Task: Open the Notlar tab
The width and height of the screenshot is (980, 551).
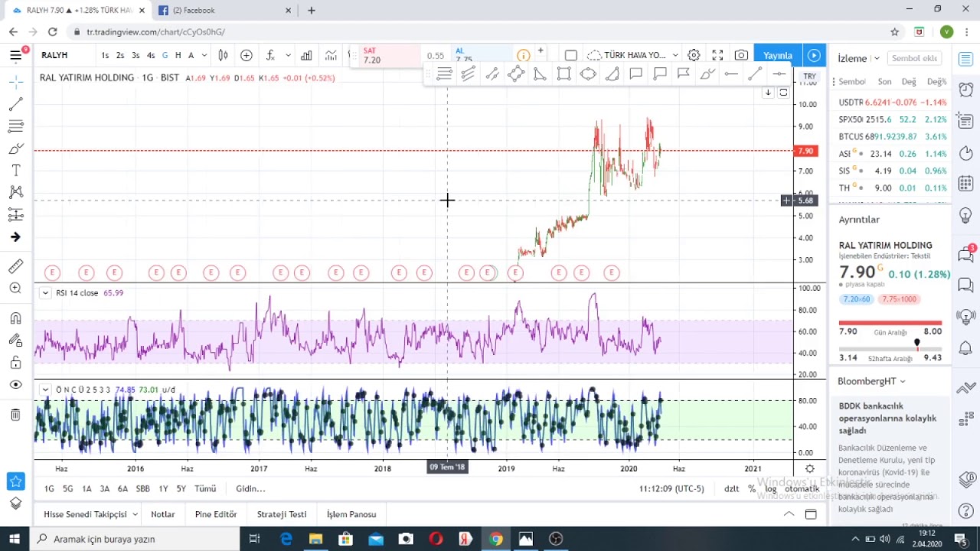Action: pyautogui.click(x=162, y=514)
